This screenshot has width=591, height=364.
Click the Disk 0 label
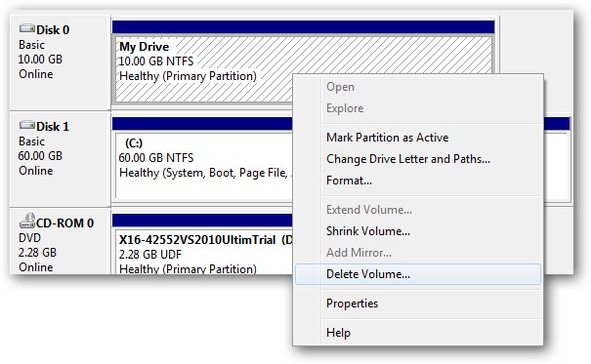click(53, 29)
